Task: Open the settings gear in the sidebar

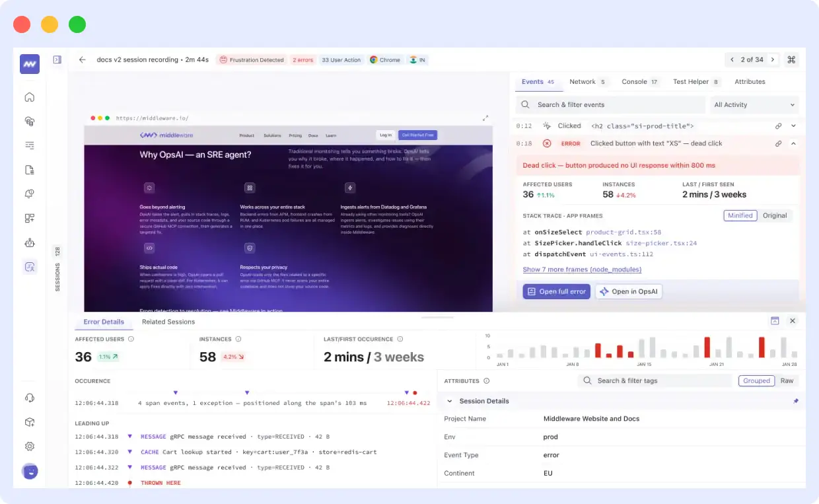Action: tap(30, 447)
